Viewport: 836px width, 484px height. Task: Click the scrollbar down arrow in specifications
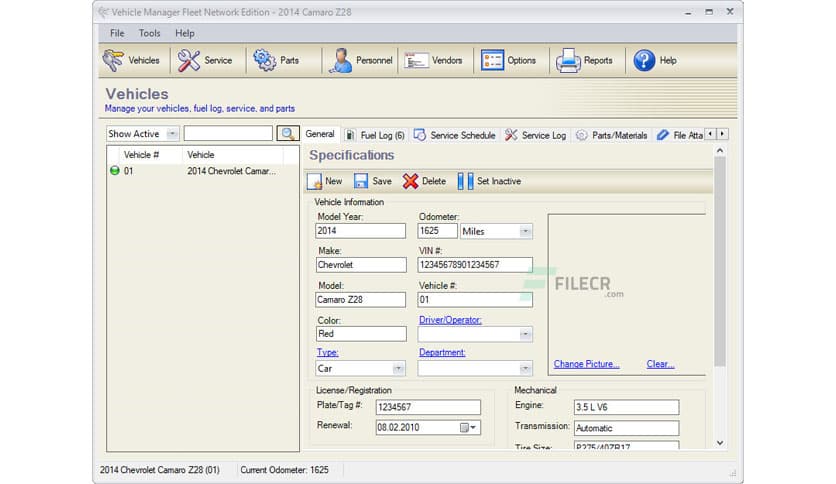[x=720, y=443]
